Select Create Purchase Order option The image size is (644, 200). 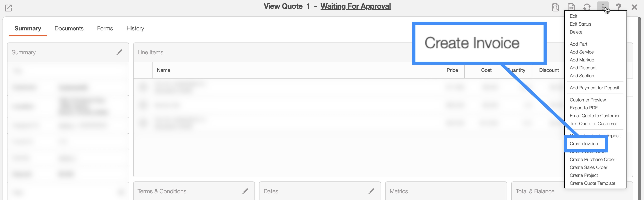(x=592, y=159)
